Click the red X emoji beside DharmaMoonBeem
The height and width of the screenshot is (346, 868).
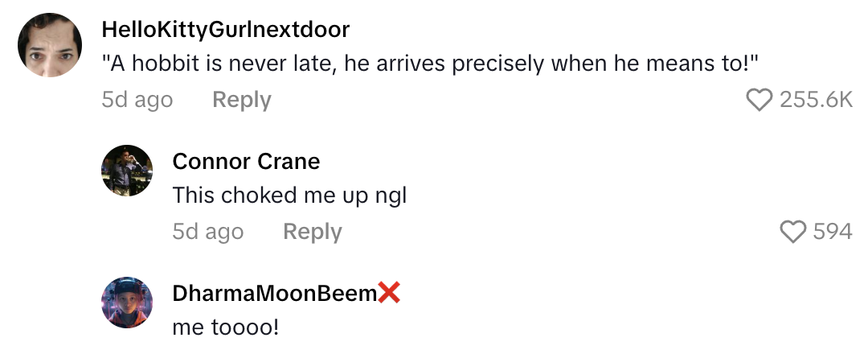pyautogui.click(x=389, y=294)
